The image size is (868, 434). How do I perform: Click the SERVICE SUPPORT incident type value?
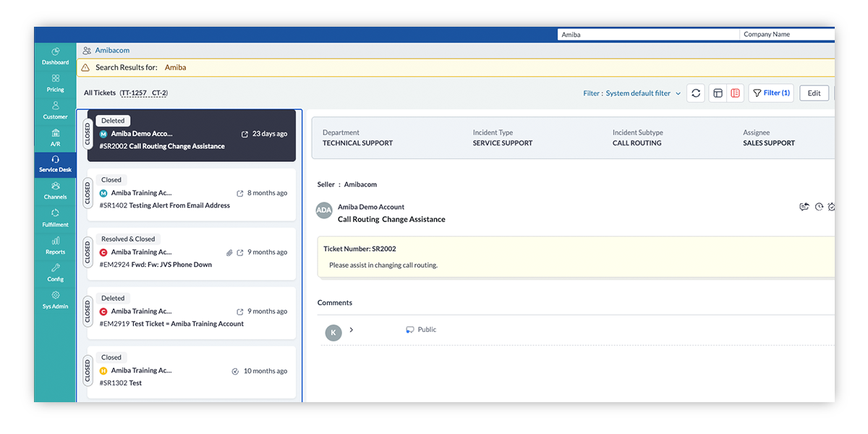pyautogui.click(x=502, y=143)
